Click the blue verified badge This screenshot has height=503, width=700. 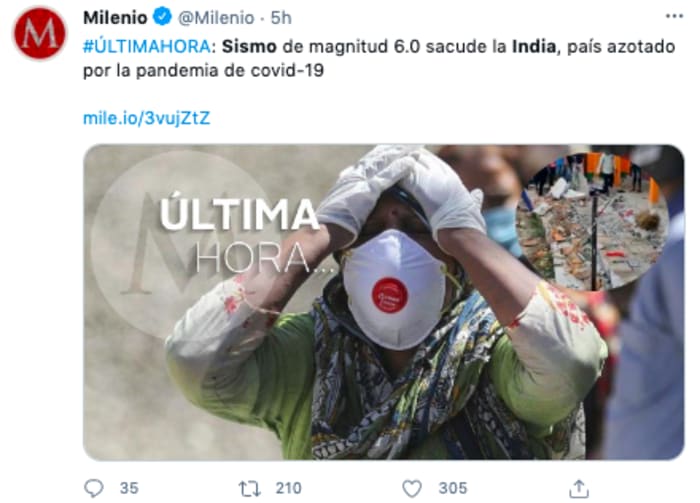162,17
